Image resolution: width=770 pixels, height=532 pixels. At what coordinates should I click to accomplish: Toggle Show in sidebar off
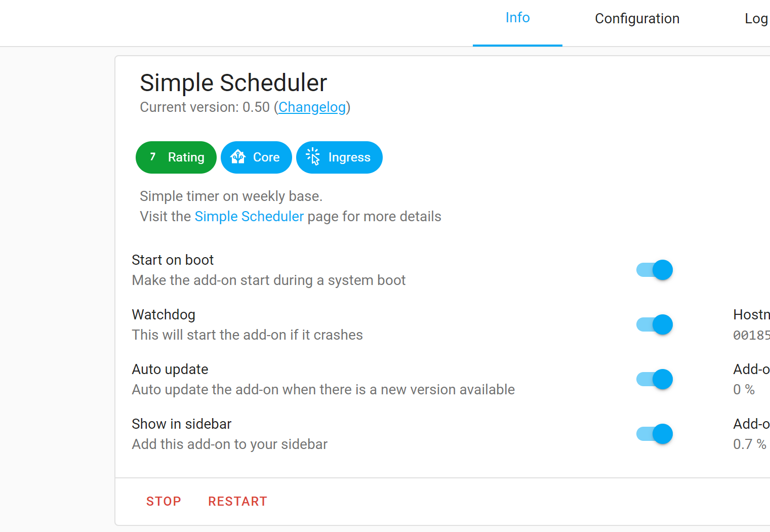(x=654, y=434)
